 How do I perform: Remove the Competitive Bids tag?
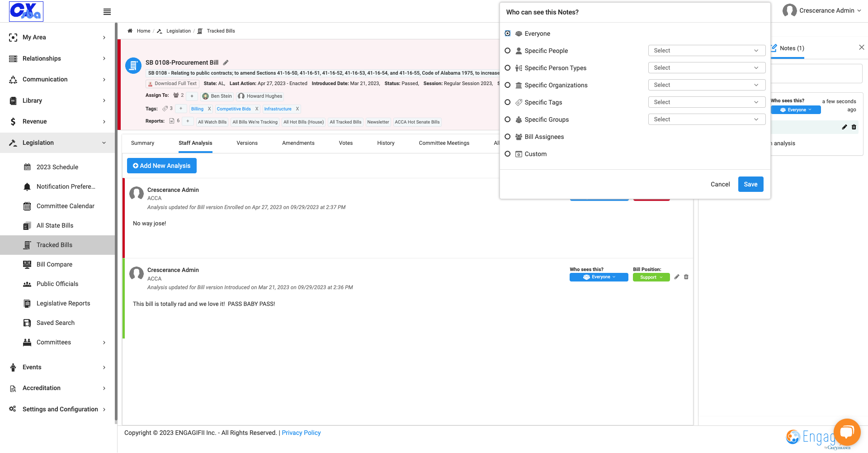(257, 109)
